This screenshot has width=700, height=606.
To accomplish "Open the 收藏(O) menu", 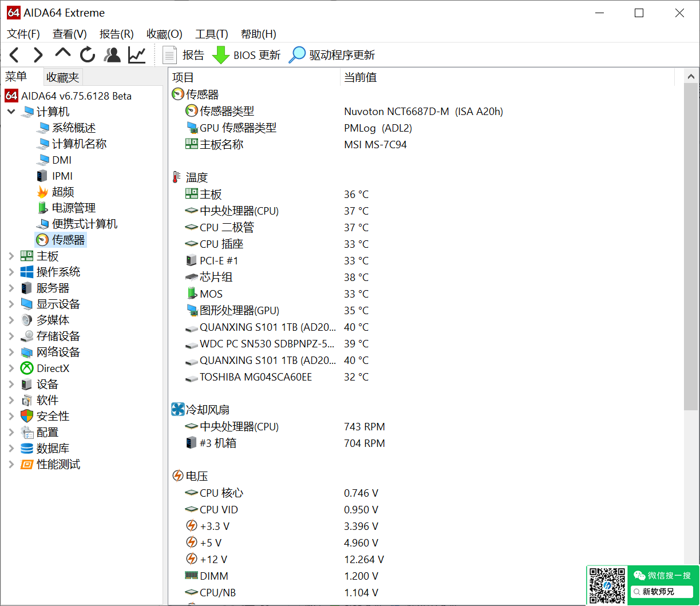I will 164,34.
